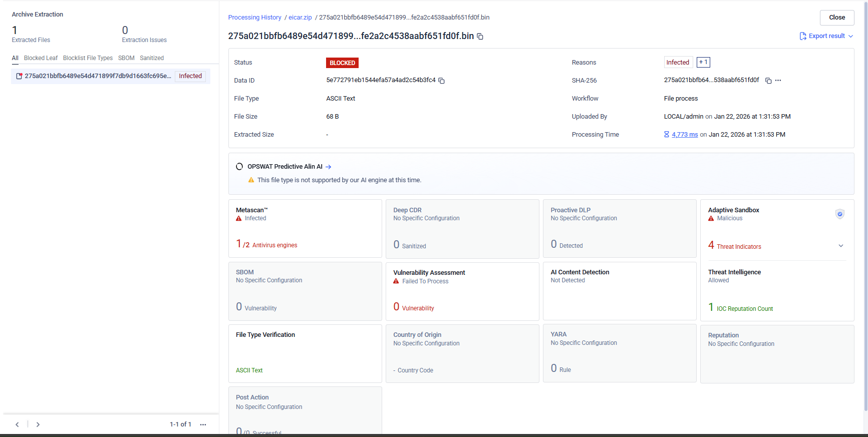868x437 pixels.
Task: Open the 4,773 ms processing time link
Action: tap(684, 135)
